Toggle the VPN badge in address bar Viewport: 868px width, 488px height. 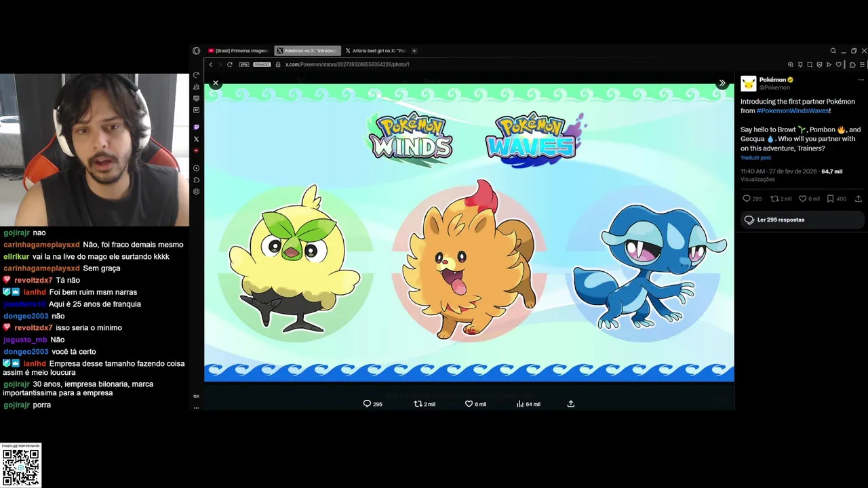coord(244,64)
